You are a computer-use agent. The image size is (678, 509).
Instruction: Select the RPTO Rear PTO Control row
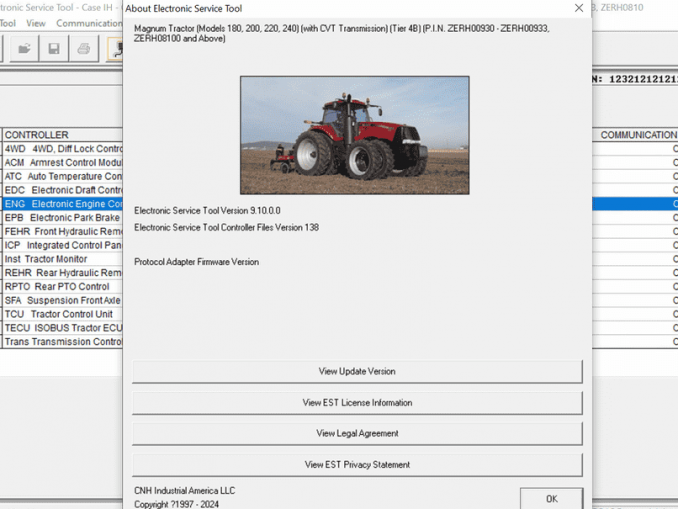(x=63, y=287)
